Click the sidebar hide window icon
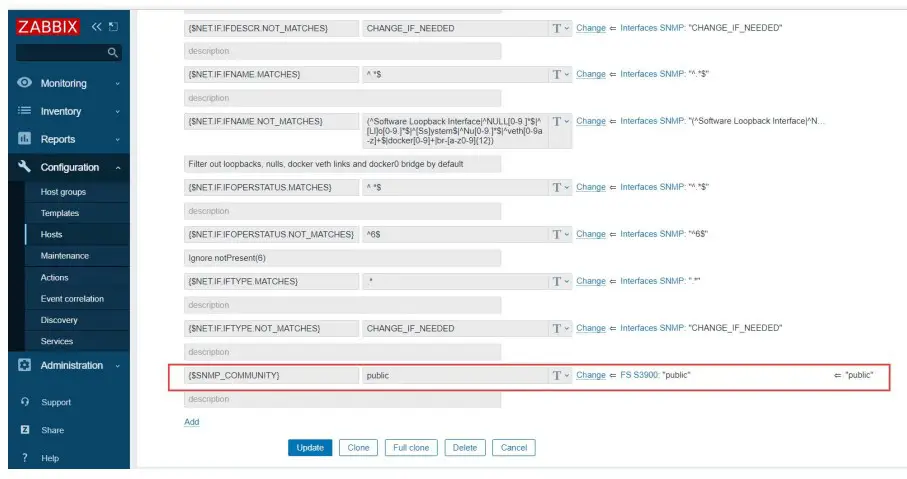Viewport: 907px width, 479px height. click(113, 27)
